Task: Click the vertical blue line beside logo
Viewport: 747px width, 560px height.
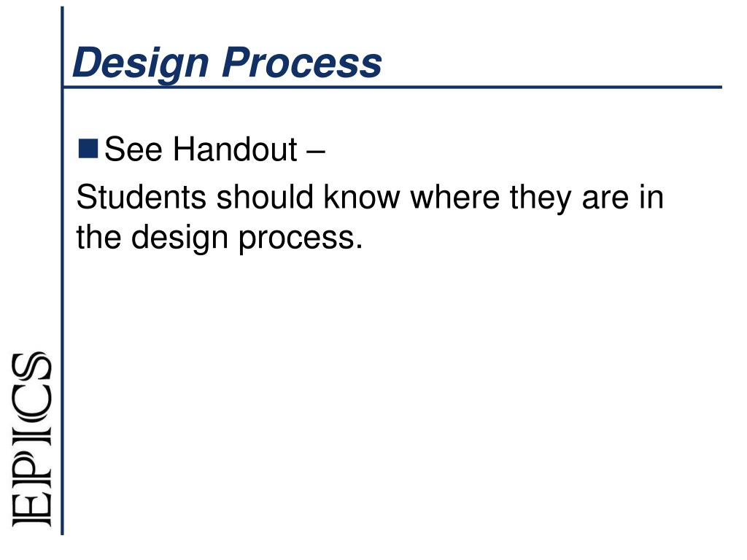Action: tap(62, 271)
